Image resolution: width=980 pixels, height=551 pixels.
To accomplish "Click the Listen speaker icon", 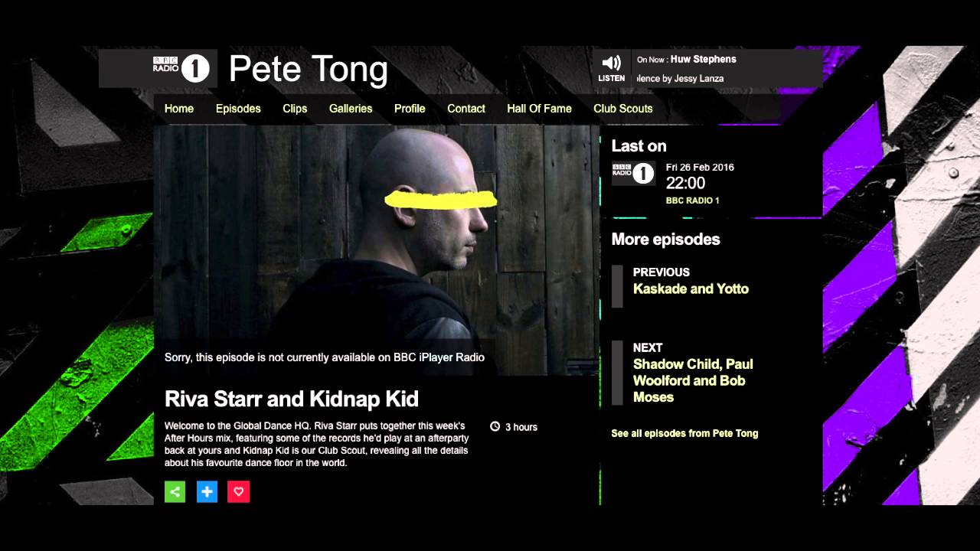I will click(611, 64).
